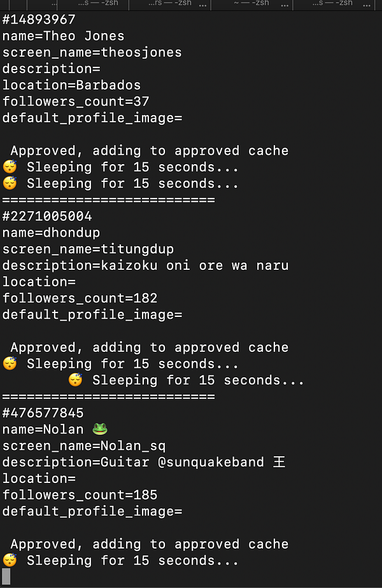Select the '...s — -zsh' tab right of the '~' tab
Viewport: 382px width, 588px height.
[333, 4]
